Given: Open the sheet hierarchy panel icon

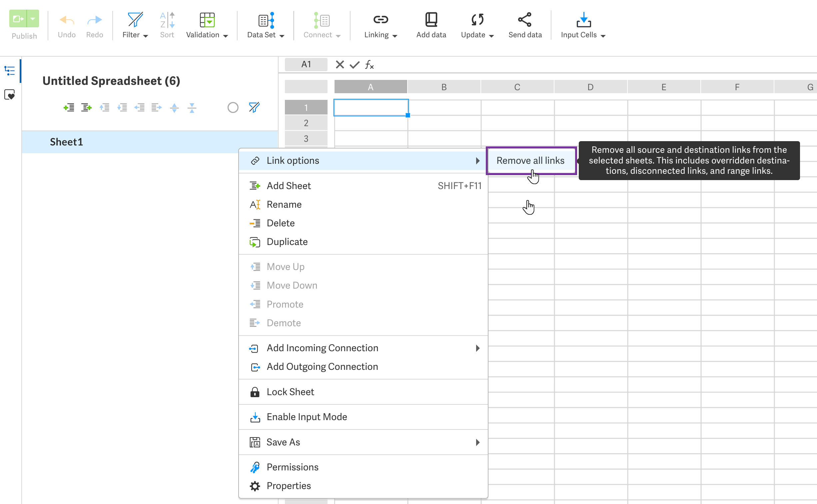Looking at the screenshot, I should coord(10,70).
